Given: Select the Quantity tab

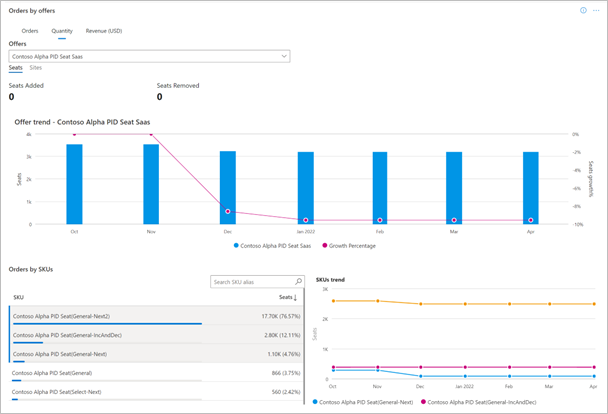Looking at the screenshot, I should coord(62,31).
